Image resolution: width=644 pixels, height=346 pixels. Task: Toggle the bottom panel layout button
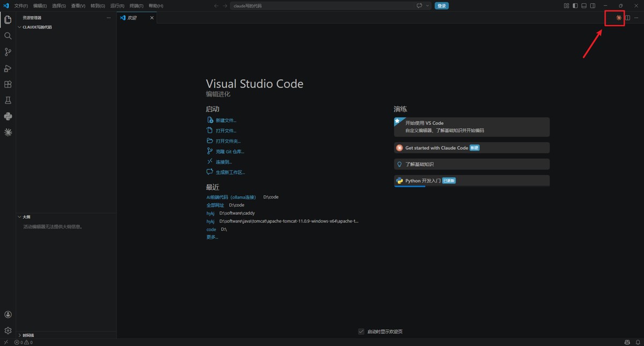584,6
